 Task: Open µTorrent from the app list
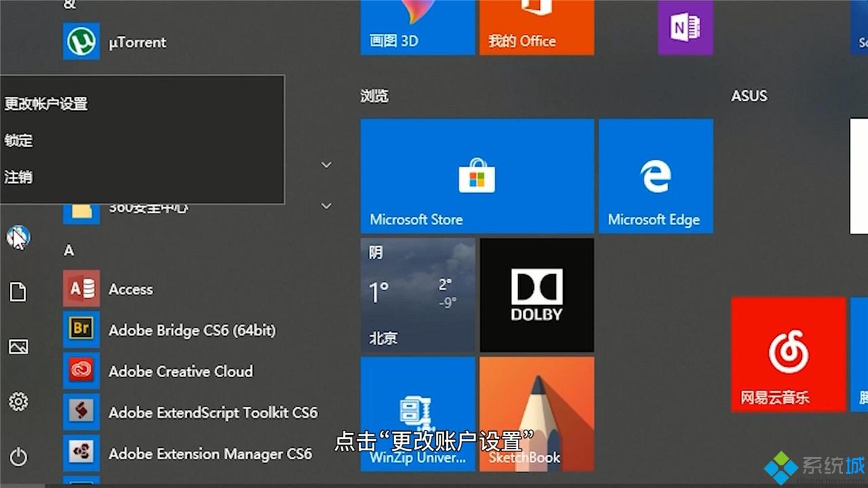115,42
